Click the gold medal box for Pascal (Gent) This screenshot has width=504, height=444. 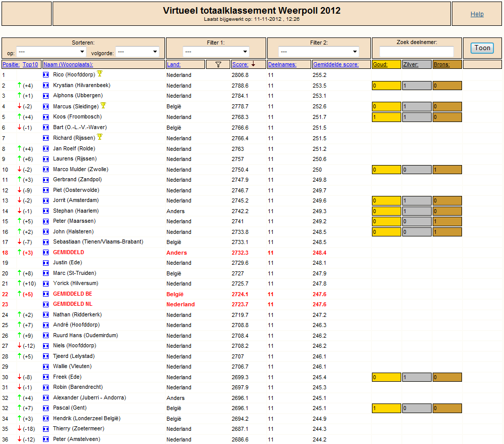point(387,409)
